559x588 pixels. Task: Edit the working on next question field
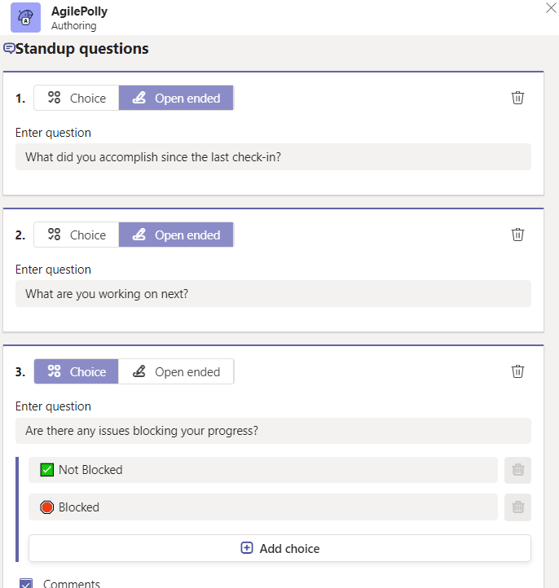click(x=273, y=294)
